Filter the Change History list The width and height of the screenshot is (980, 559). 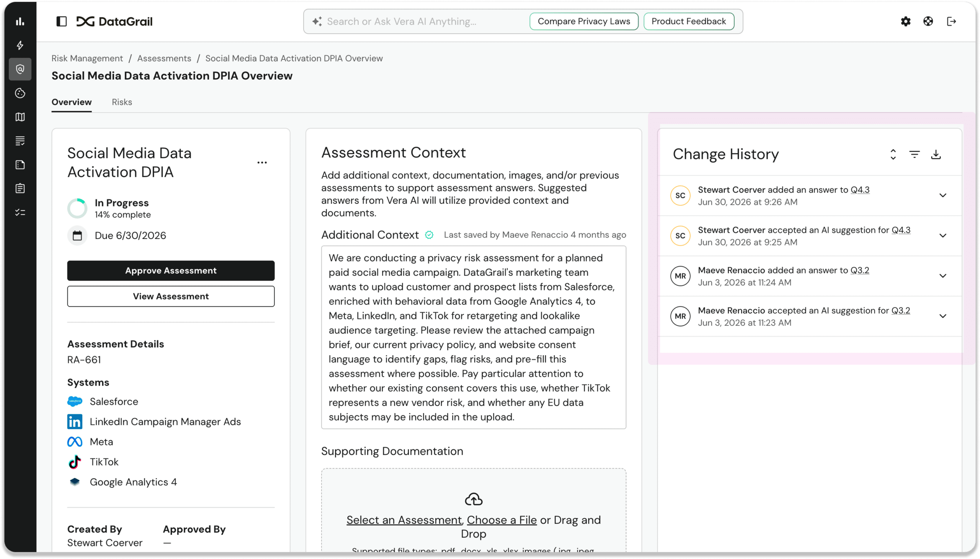(x=915, y=154)
